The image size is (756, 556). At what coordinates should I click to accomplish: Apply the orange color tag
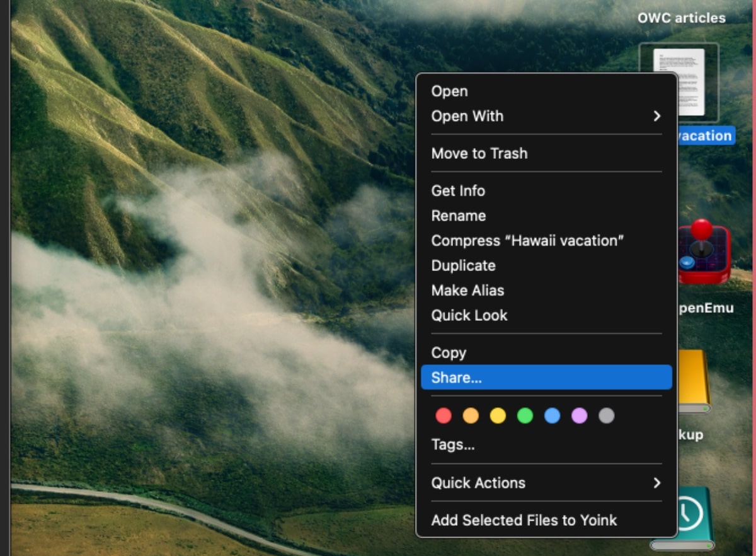[x=471, y=416]
